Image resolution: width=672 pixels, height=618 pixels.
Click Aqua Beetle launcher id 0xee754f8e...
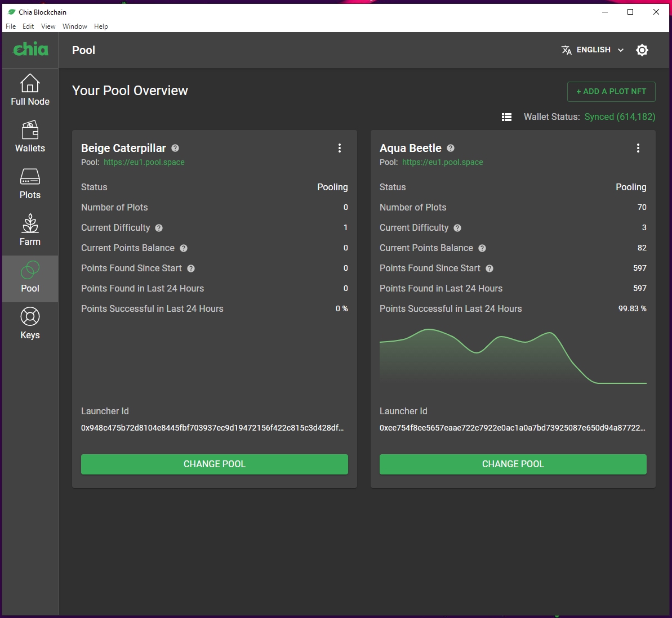click(x=512, y=428)
